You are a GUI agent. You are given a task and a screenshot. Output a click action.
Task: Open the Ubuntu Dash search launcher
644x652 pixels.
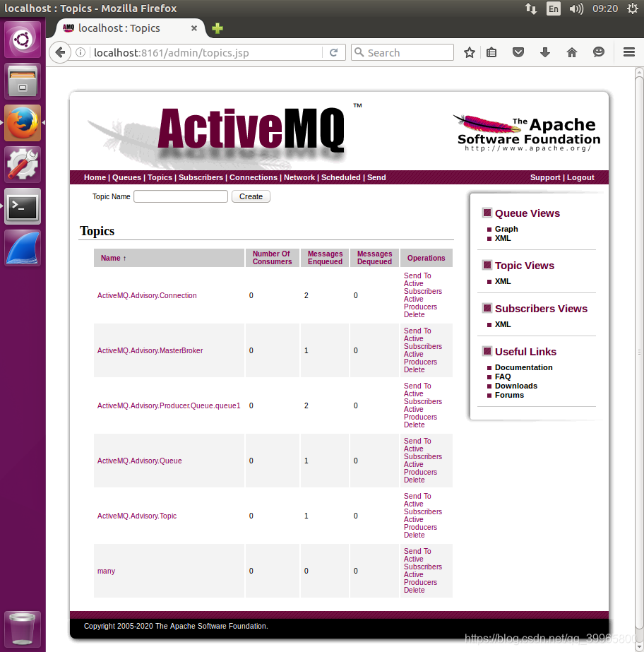click(x=23, y=40)
